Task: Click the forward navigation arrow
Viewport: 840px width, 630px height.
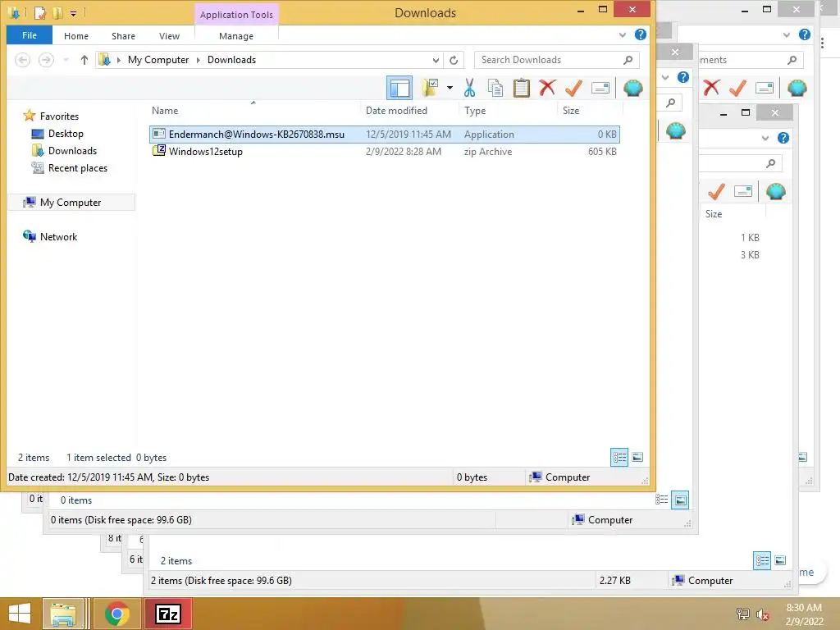Action: [x=46, y=60]
